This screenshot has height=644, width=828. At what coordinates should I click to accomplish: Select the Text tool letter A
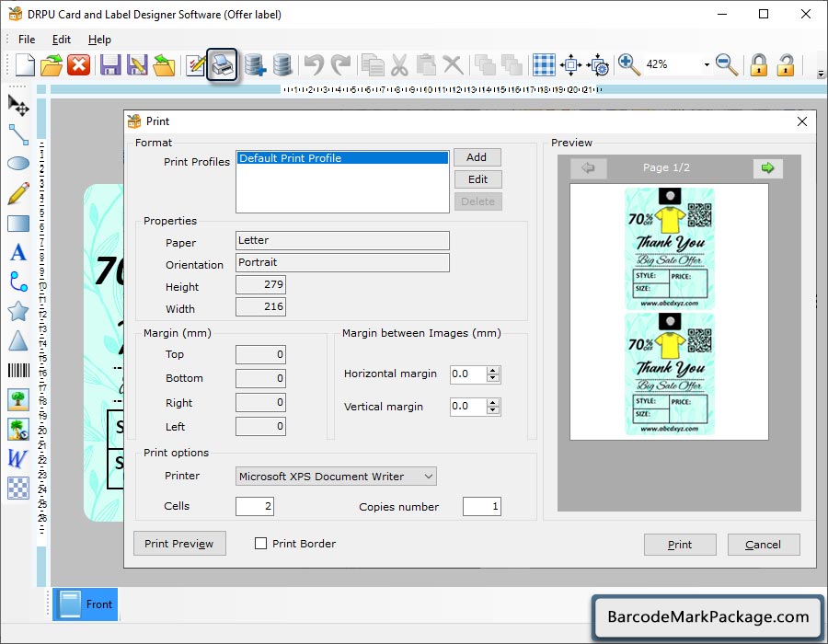18,252
